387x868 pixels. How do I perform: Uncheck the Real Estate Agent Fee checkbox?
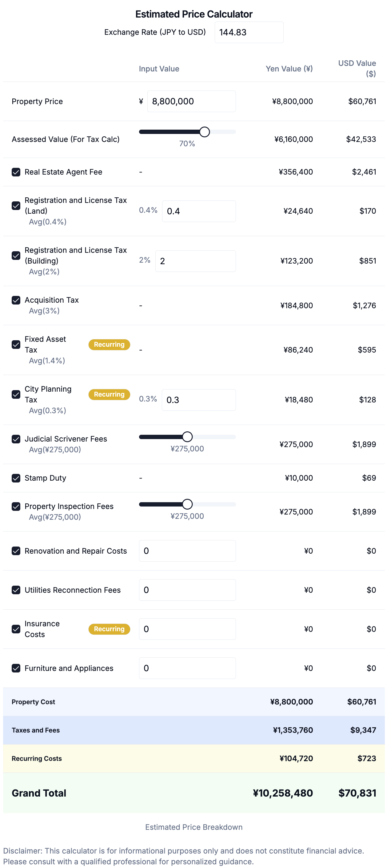[16, 172]
